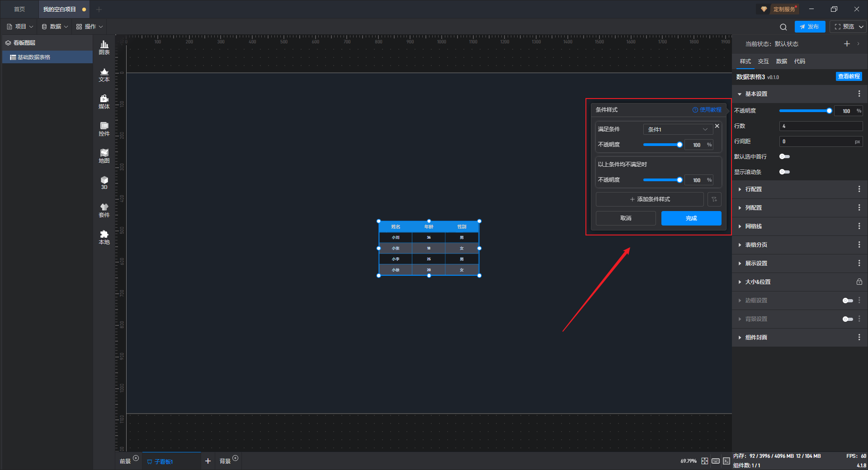868x470 pixels.
Task: Click the 发布 publish button
Action: 810,27
